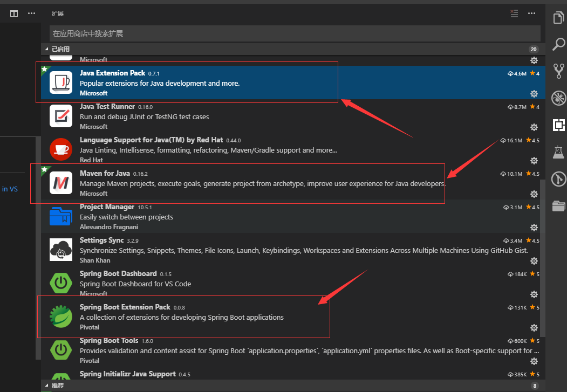Open the Extensions panel more actions ellipsis

532,13
